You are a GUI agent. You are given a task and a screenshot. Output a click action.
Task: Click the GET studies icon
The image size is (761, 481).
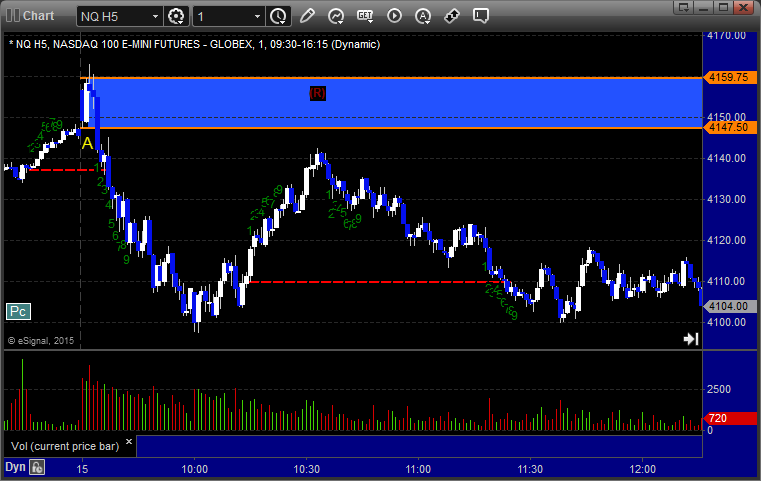click(365, 16)
